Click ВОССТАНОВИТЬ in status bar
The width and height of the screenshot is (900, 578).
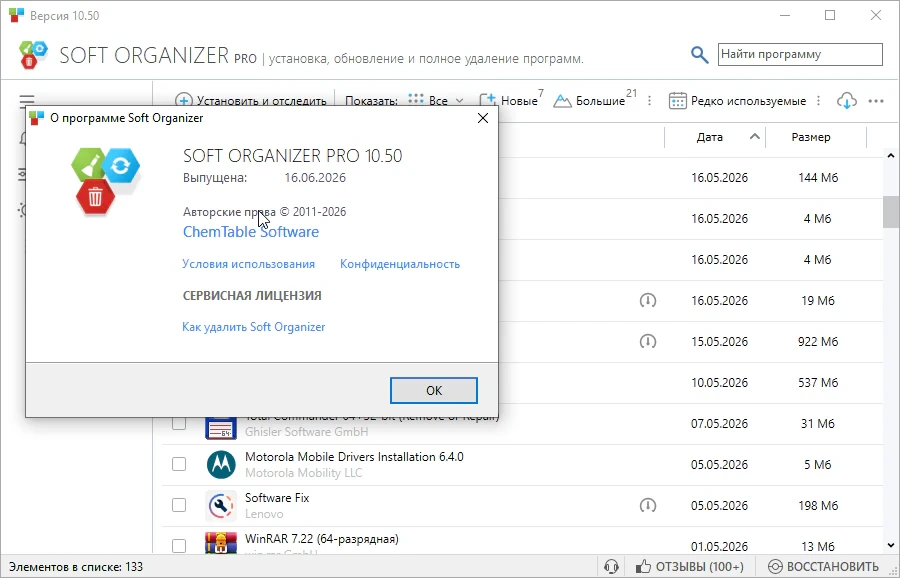click(x=824, y=567)
